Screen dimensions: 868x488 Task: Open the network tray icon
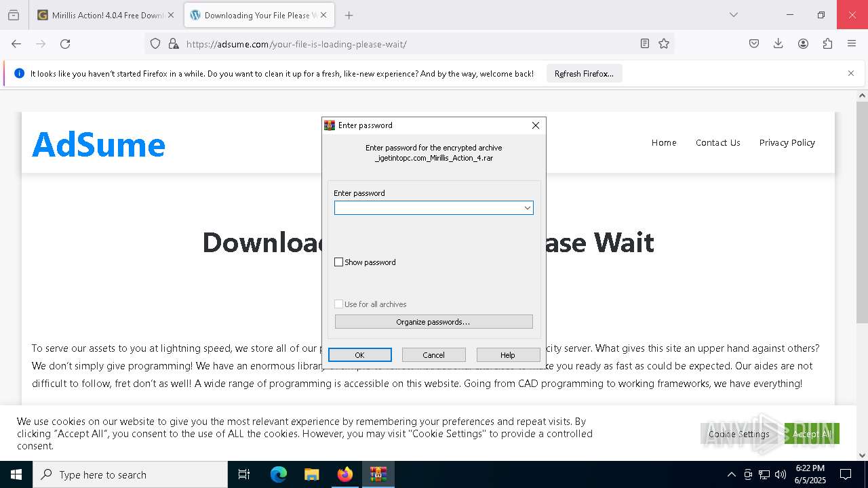pos(764,474)
